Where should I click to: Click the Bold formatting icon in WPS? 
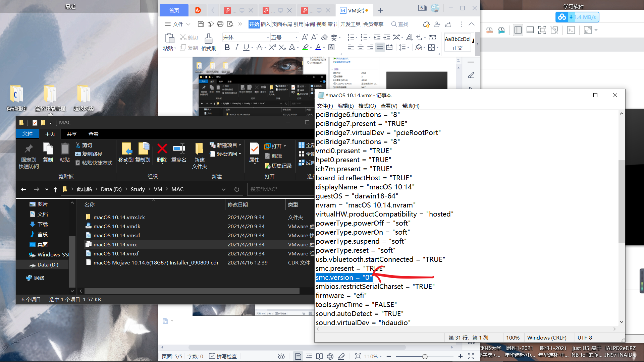coord(227,48)
